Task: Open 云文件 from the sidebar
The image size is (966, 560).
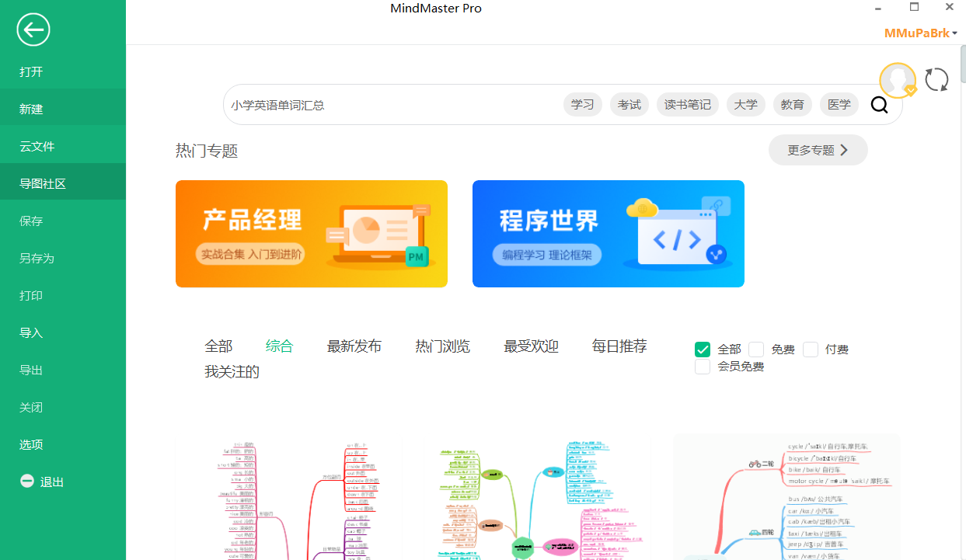Action: pyautogui.click(x=63, y=146)
